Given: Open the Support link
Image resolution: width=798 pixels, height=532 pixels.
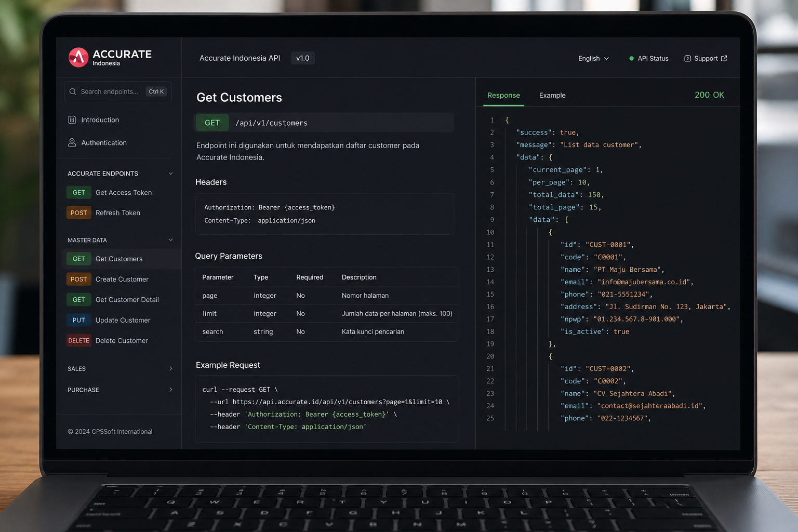Looking at the screenshot, I should [706, 59].
